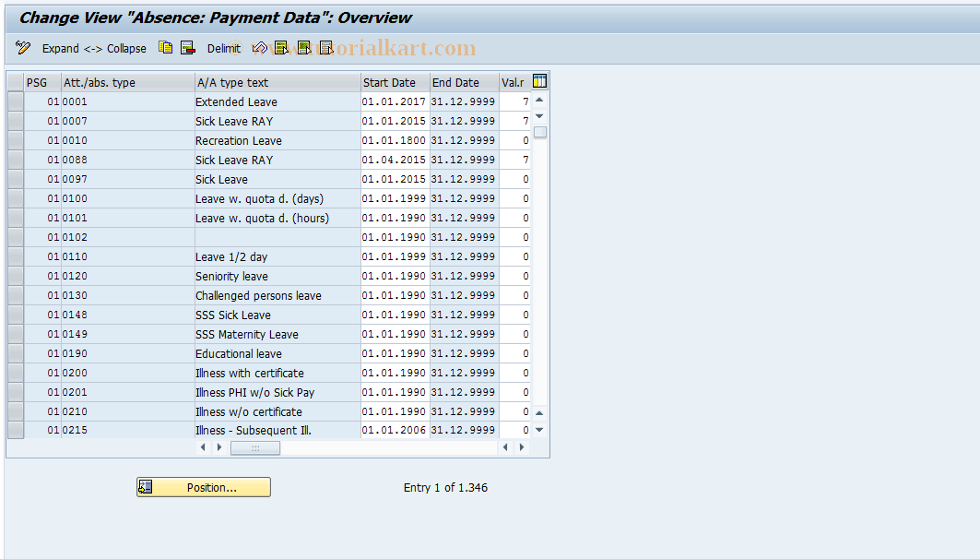Click the Delimit button
The height and width of the screenshot is (559, 980).
coord(224,48)
